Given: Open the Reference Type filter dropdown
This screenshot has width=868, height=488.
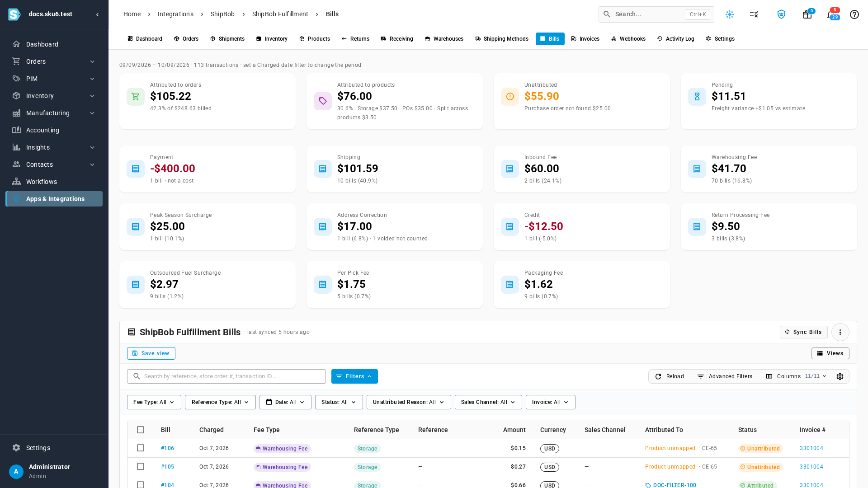Looking at the screenshot, I should [x=220, y=402].
